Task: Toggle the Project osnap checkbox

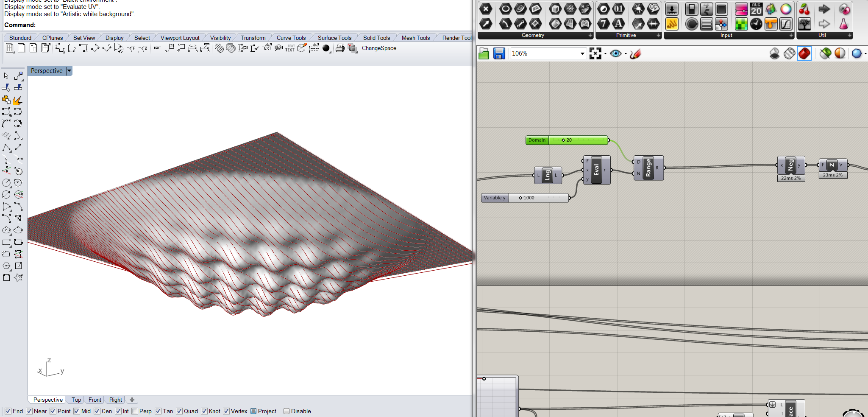Action: [x=253, y=411]
